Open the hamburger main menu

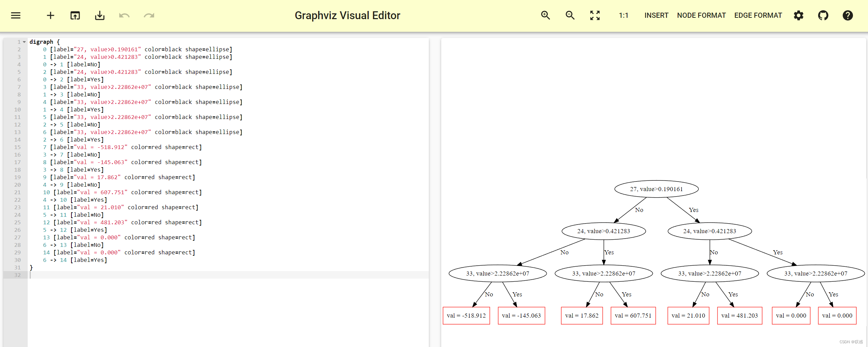pos(16,15)
